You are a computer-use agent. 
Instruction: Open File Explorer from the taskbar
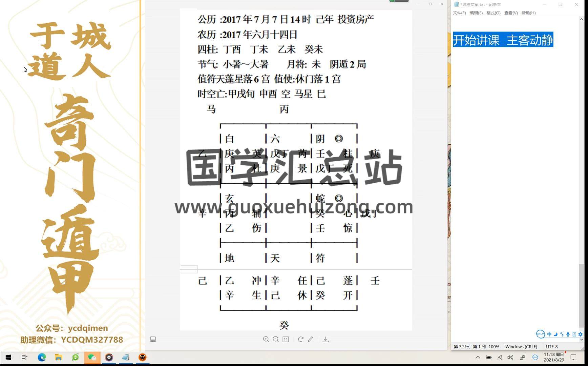[58, 358]
